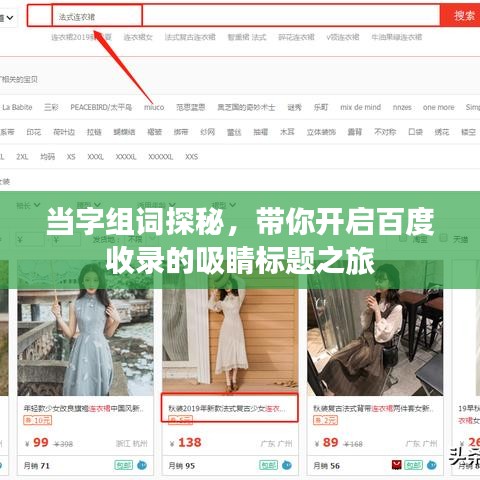
Task: Select size XXXXXL
Action: (x=161, y=157)
